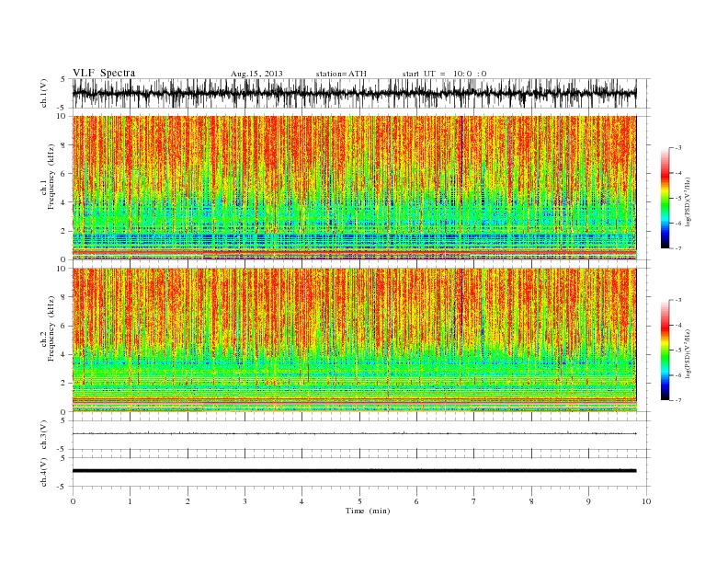The width and height of the screenshot is (728, 563).
Task: Click the time axis tick label "0"
Action: tap(73, 501)
